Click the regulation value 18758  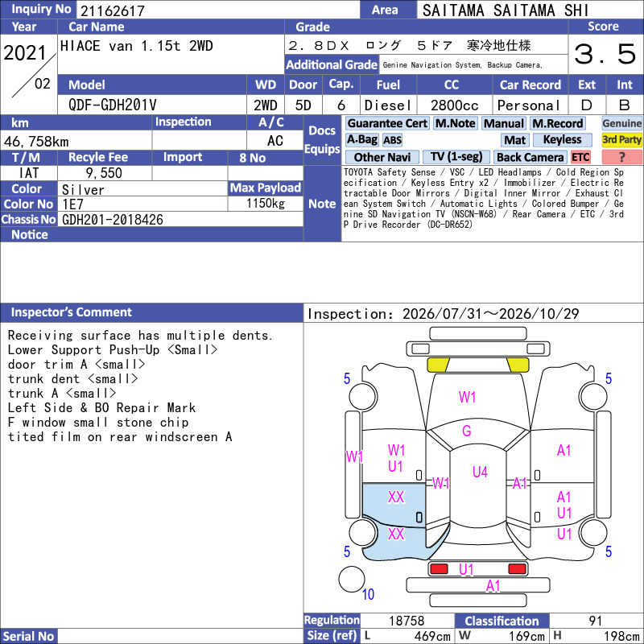407,621
